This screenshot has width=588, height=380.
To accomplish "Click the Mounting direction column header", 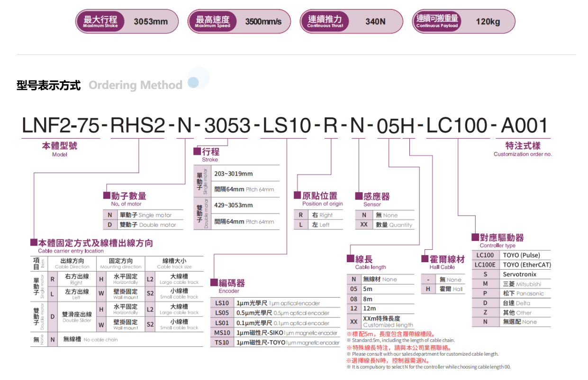I will pyautogui.click(x=120, y=264).
